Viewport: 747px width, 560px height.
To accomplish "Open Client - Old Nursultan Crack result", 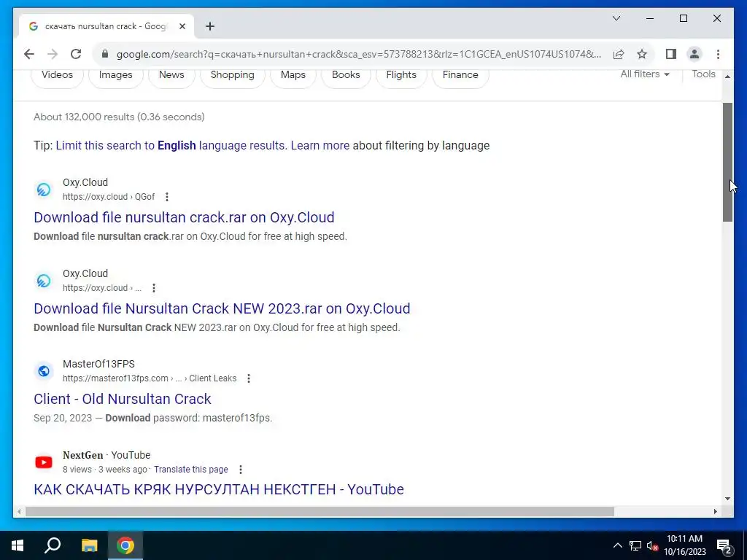I will point(123,399).
